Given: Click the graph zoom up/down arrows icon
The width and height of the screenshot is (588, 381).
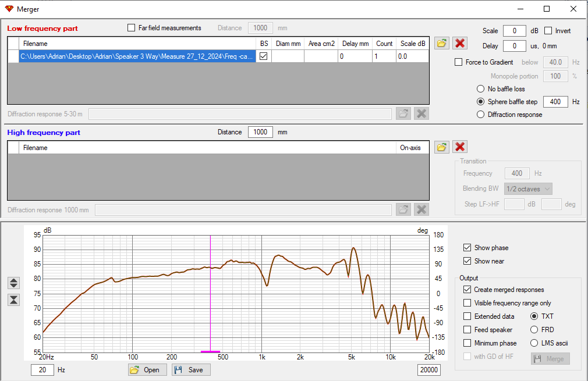Looking at the screenshot, I should point(14,283).
